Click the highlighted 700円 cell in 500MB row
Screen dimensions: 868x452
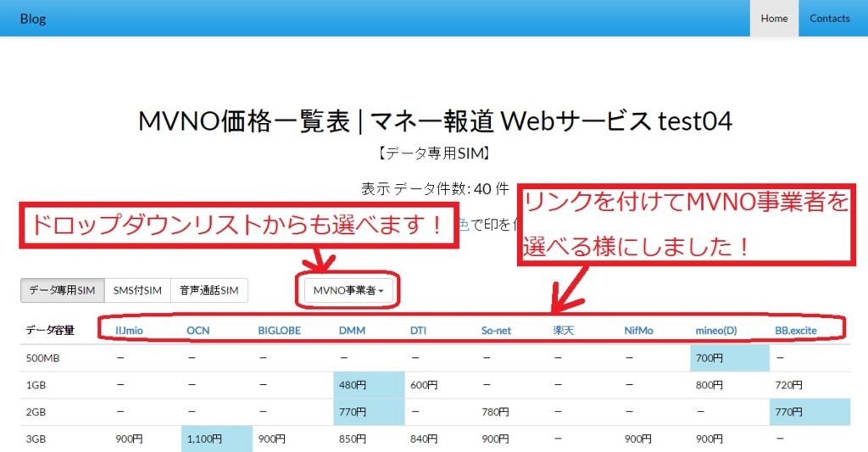tap(730, 358)
